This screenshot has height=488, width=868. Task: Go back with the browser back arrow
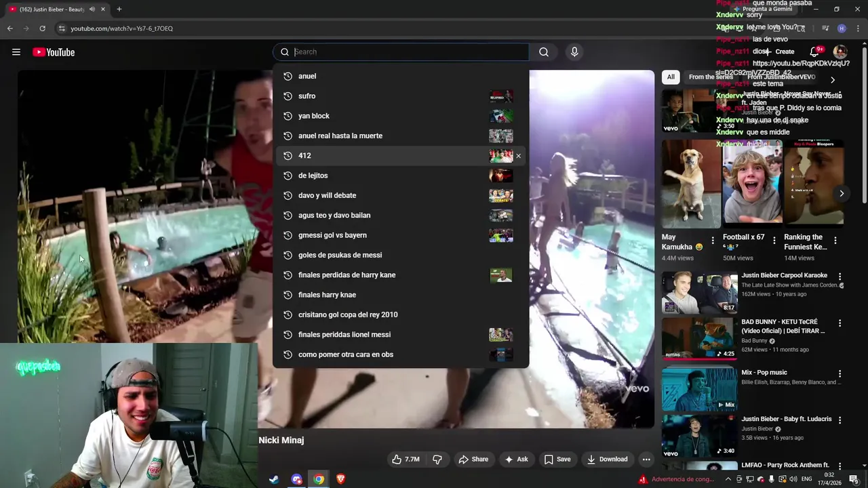pos(10,28)
